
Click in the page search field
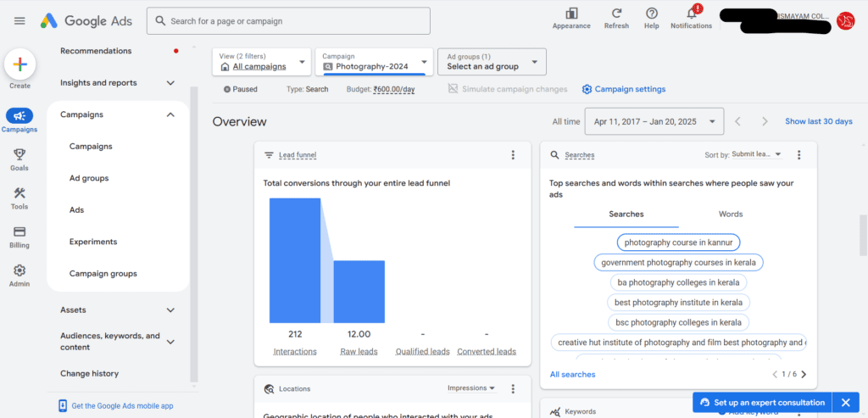[288, 21]
